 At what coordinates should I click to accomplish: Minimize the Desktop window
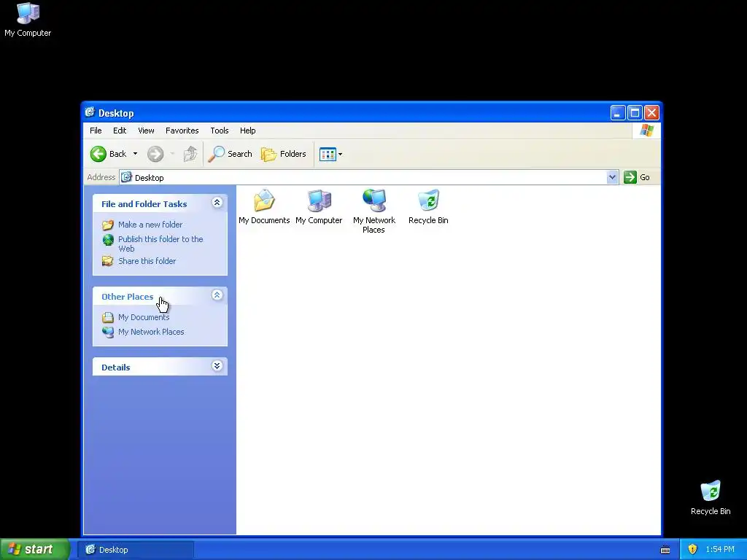(618, 113)
